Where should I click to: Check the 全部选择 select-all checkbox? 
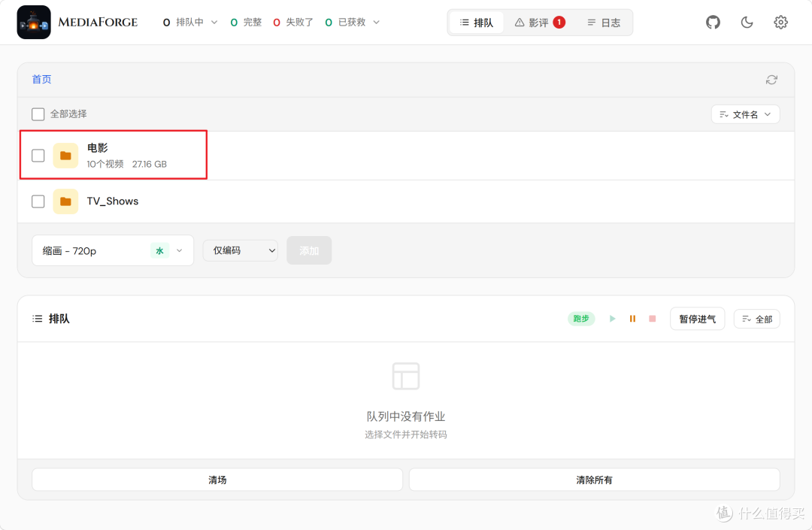[38, 114]
